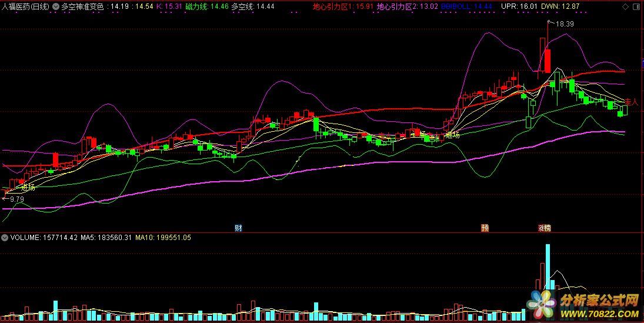Click the 9.79 lowest price marker
The height and width of the screenshot is (323, 644).
[x=15, y=199]
